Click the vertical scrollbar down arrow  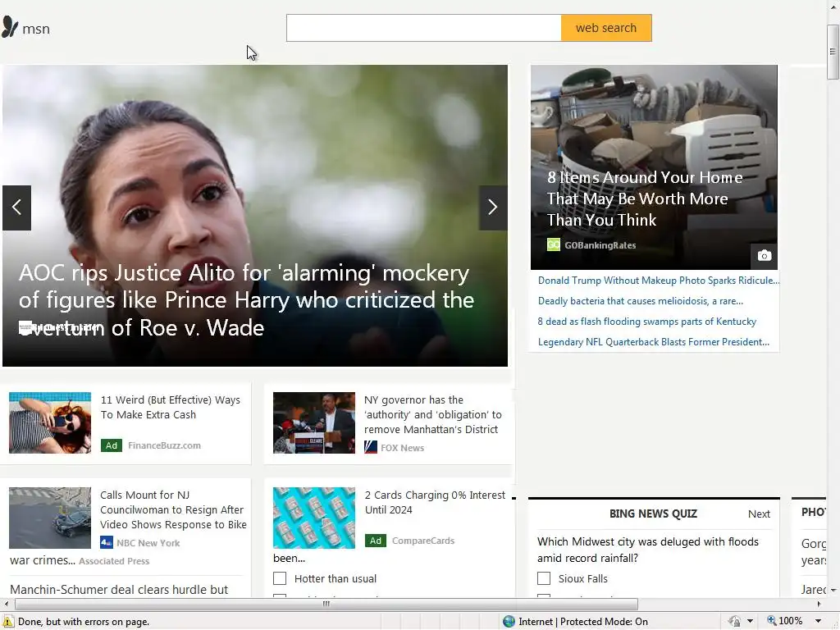(833, 590)
